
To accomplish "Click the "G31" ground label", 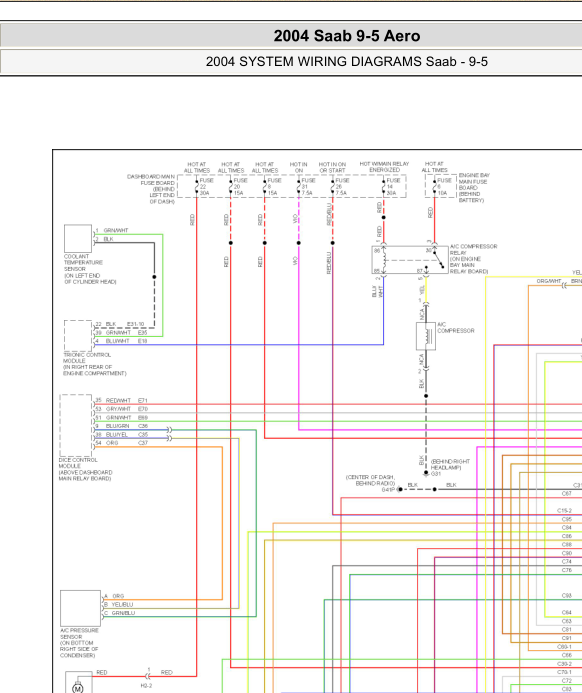I will point(436,474).
